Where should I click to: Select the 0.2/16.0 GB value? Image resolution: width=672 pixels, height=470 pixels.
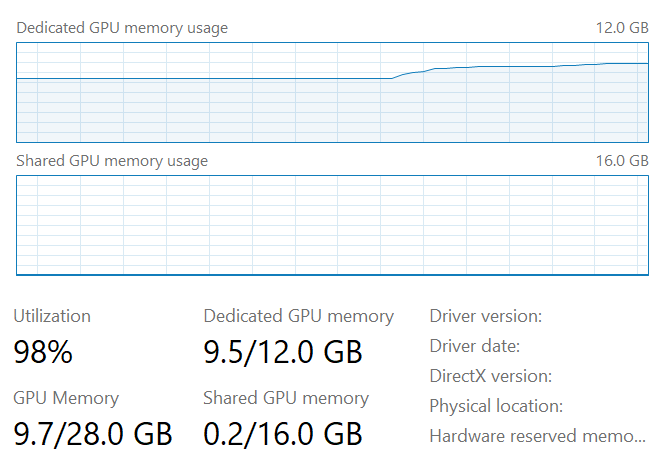(x=282, y=434)
